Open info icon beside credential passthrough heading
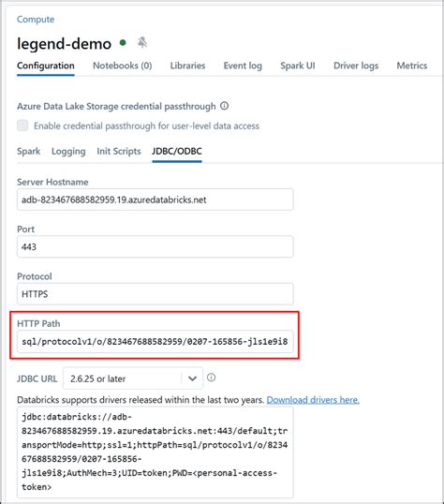444x504 pixels. pyautogui.click(x=225, y=106)
